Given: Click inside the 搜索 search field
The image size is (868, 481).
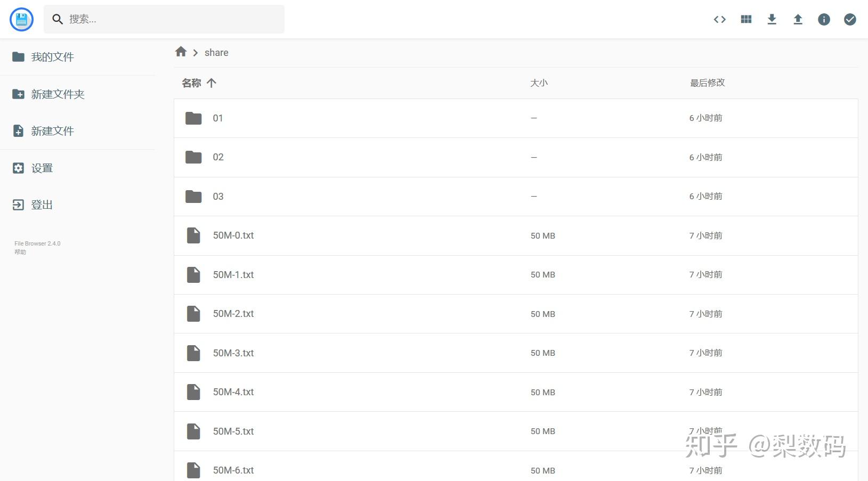Looking at the screenshot, I should (x=171, y=19).
